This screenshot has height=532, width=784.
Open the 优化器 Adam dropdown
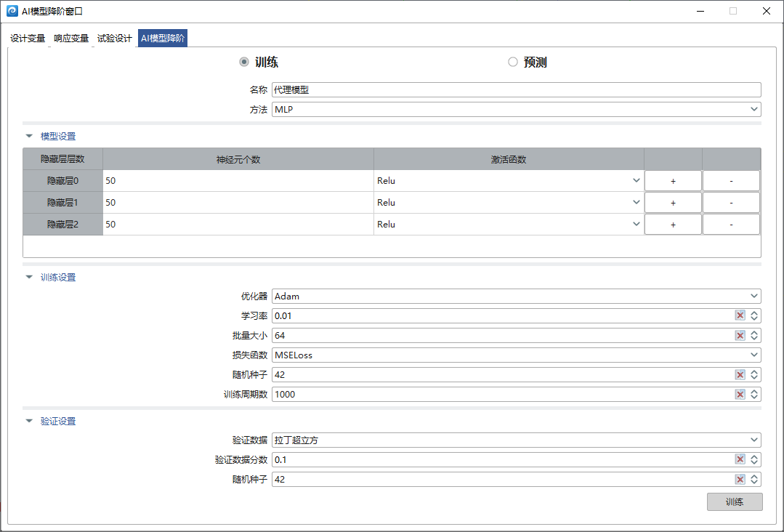coord(516,296)
